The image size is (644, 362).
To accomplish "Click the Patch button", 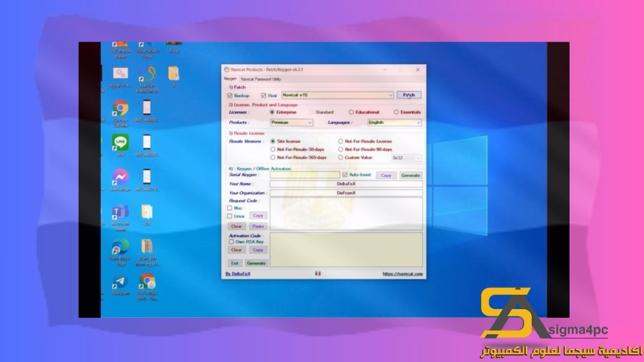I will (409, 95).
